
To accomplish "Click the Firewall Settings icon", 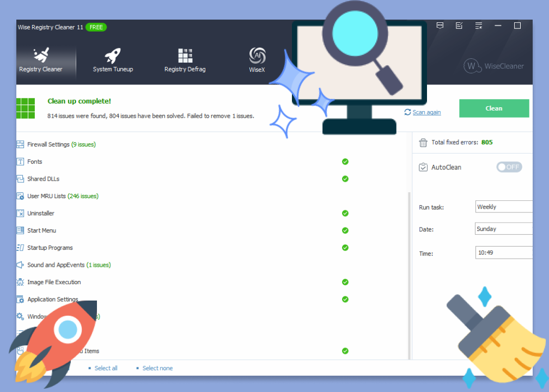I will click(20, 144).
